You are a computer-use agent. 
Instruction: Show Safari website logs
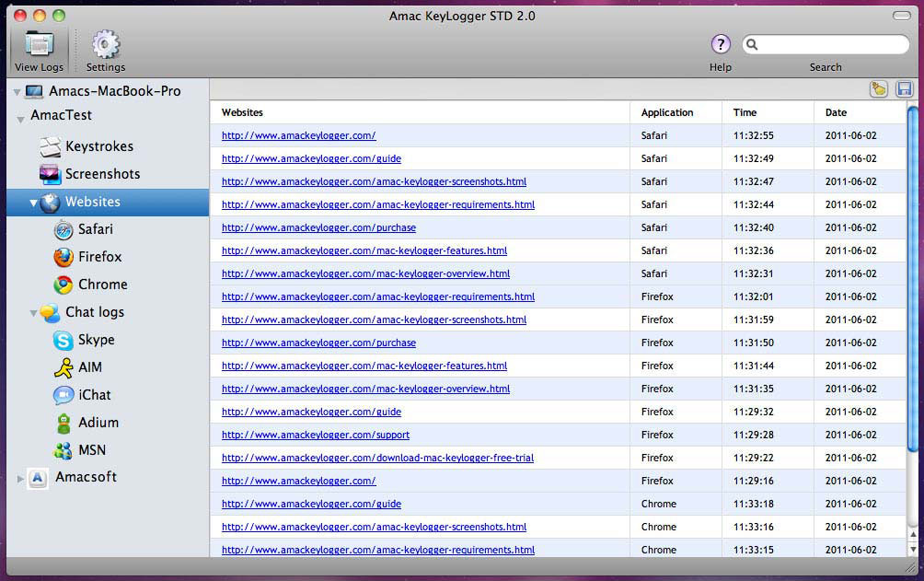64,229
